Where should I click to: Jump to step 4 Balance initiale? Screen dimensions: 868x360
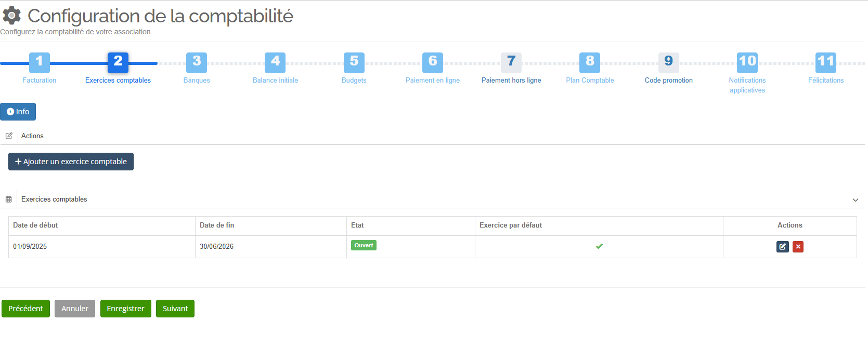pyautogui.click(x=275, y=62)
